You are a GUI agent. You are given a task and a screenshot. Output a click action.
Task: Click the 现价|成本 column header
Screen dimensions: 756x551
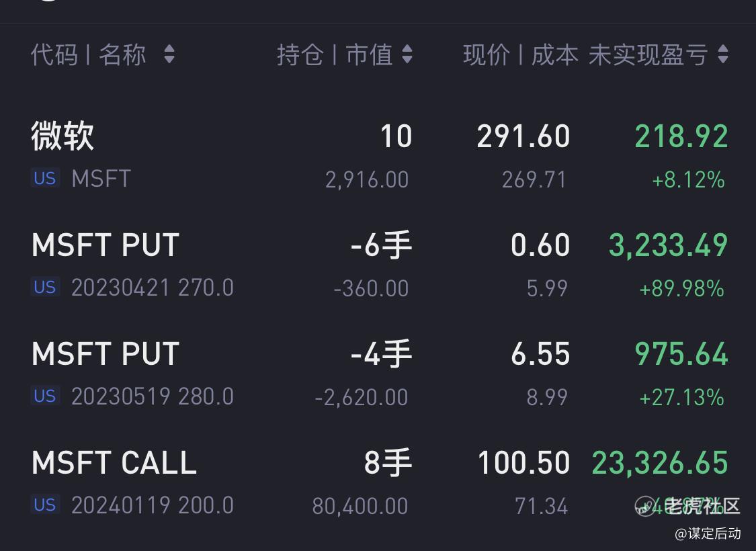(521, 54)
